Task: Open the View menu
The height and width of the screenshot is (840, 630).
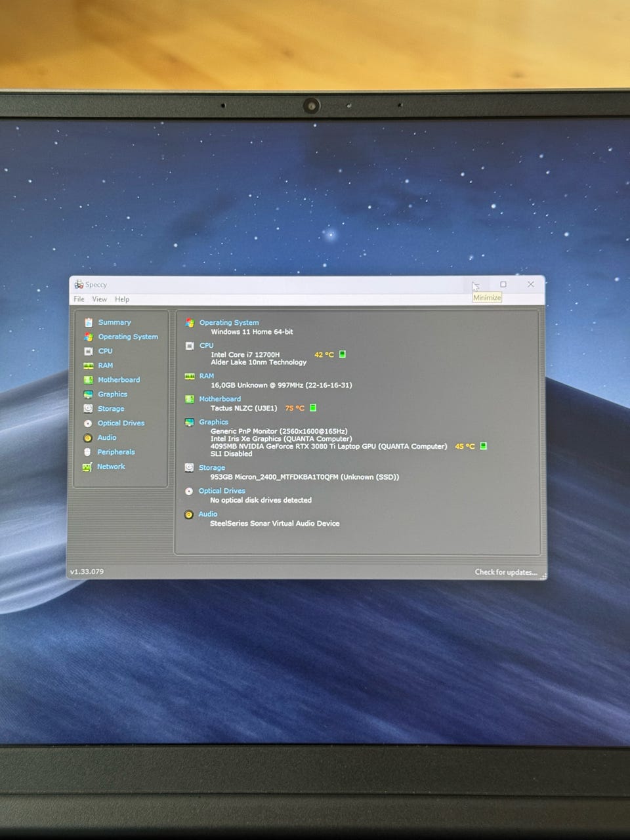Action: pyautogui.click(x=99, y=299)
